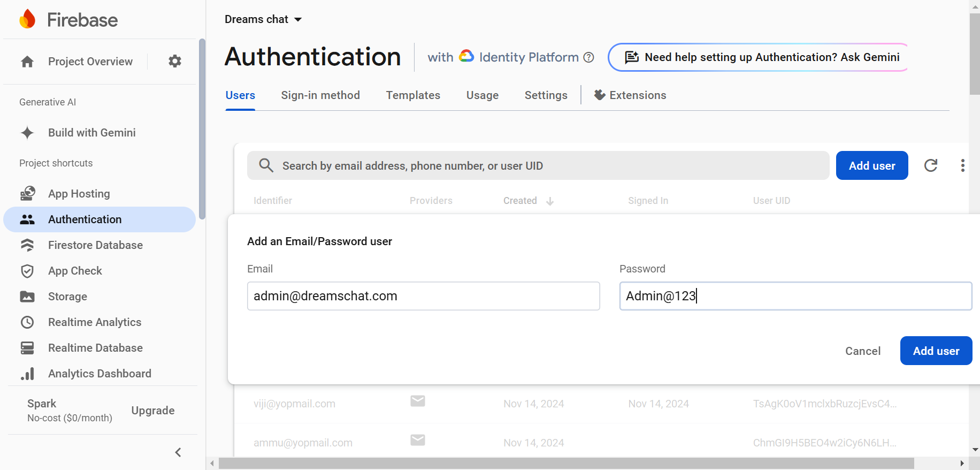The width and height of the screenshot is (980, 470).
Task: Click the horizontal scrollbar right arrow
Action: [962, 464]
